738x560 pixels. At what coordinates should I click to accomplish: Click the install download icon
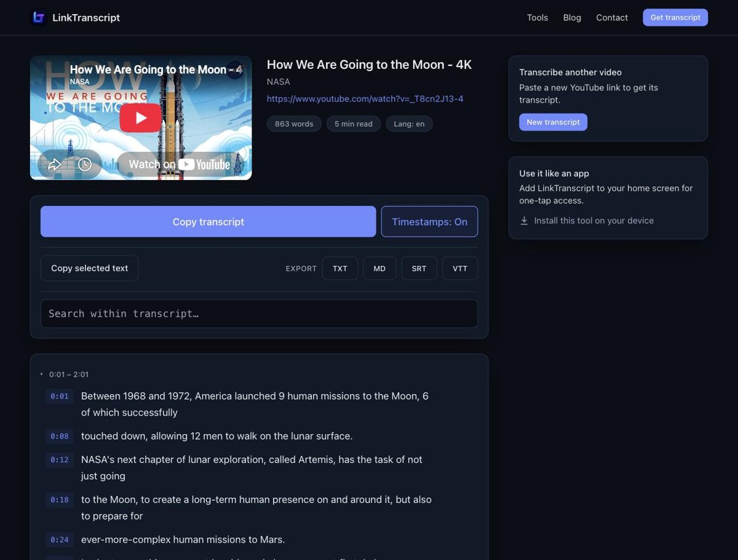coord(524,221)
